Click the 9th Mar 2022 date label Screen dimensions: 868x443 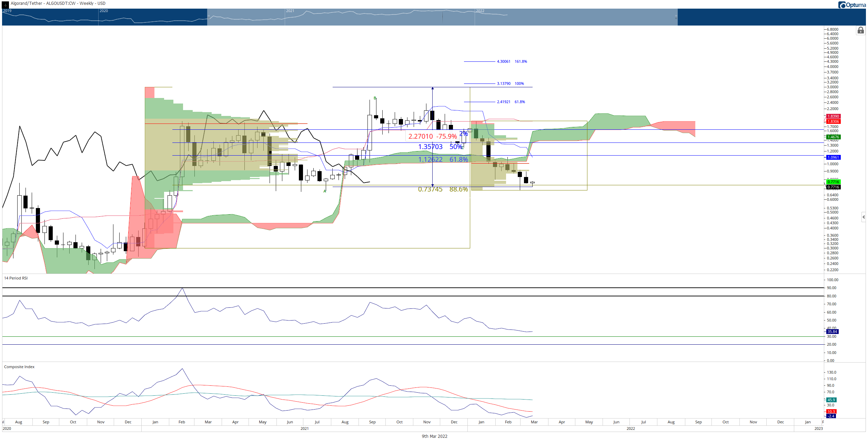pyautogui.click(x=434, y=436)
